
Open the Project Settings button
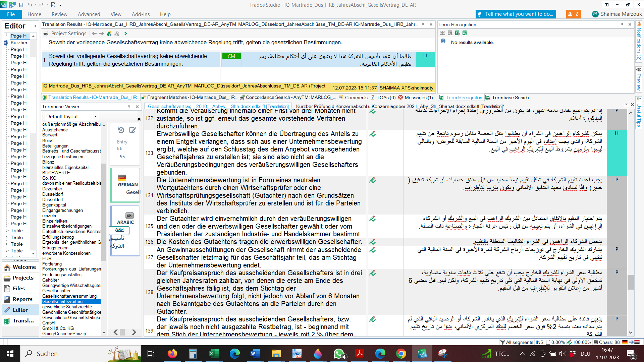click(65, 34)
